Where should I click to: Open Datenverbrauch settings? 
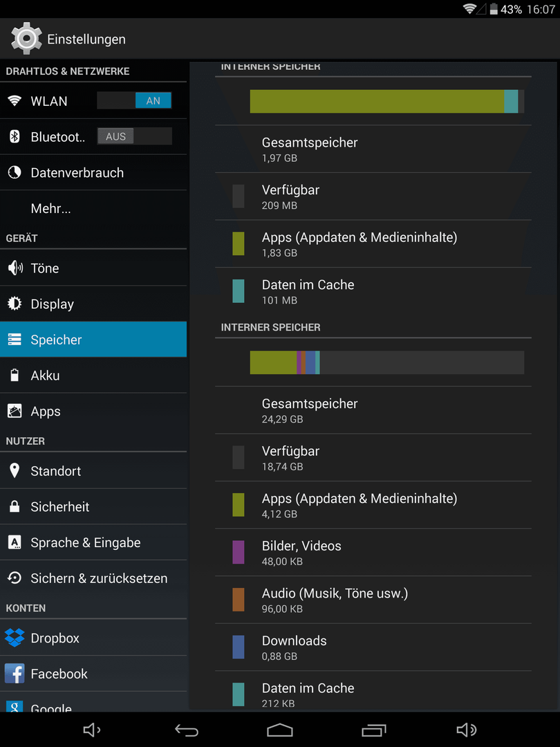(x=93, y=172)
